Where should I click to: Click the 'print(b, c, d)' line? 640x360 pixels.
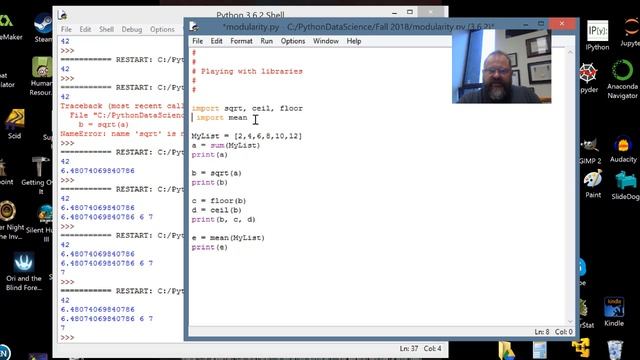click(224, 220)
